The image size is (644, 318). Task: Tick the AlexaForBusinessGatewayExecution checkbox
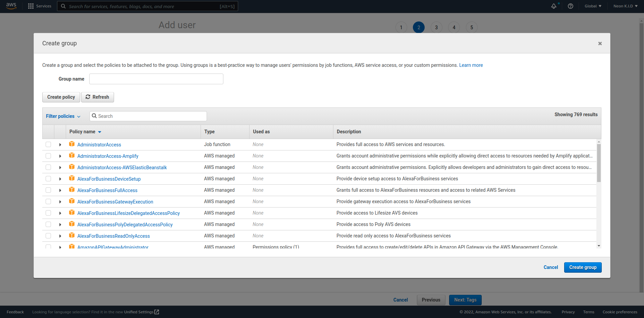48,201
